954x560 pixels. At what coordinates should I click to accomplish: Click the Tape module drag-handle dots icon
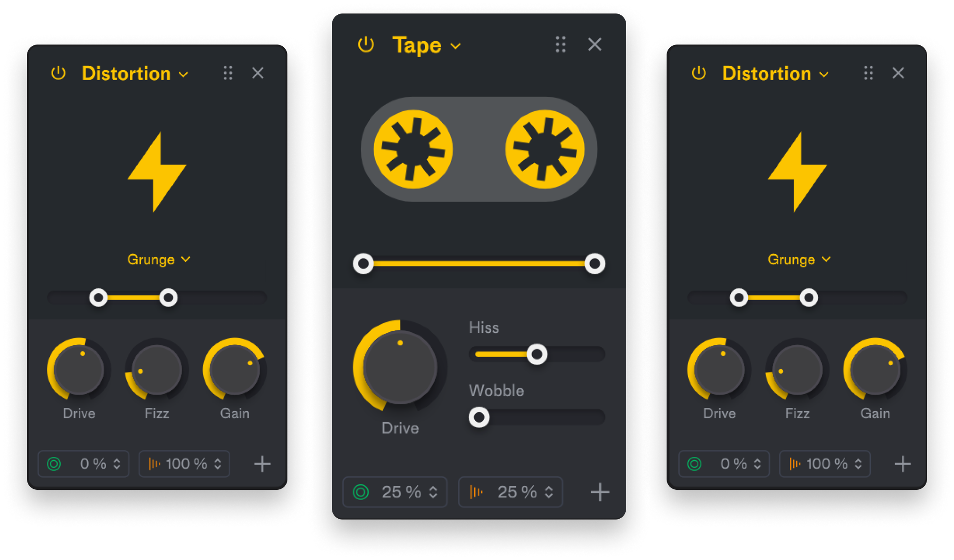coord(560,45)
